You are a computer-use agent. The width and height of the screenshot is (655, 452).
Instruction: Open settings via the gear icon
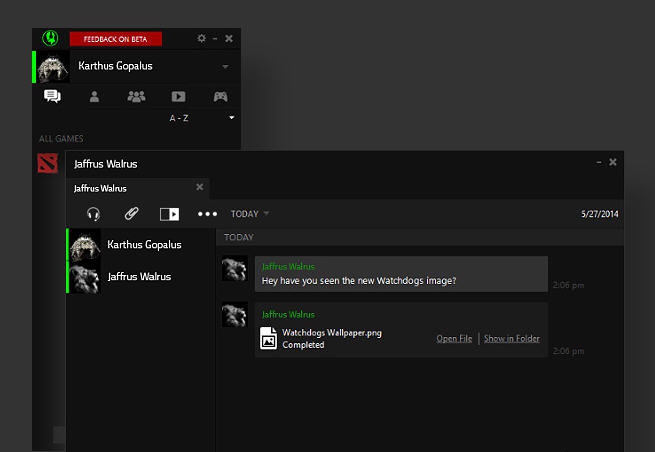point(201,38)
